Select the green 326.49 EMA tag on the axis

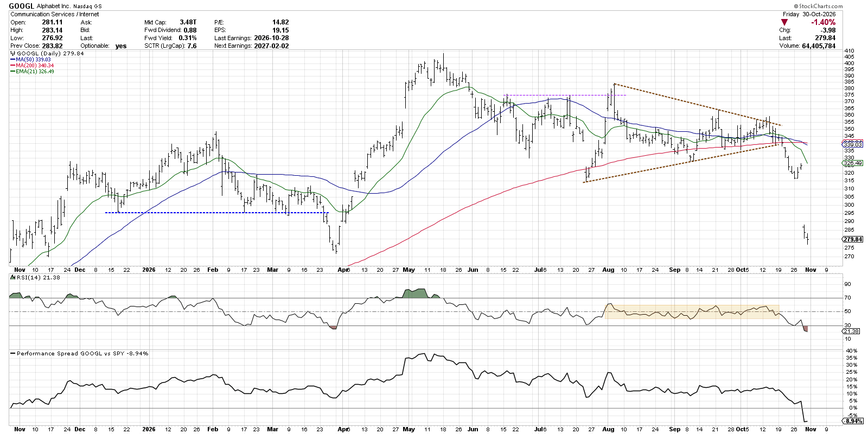853,163
